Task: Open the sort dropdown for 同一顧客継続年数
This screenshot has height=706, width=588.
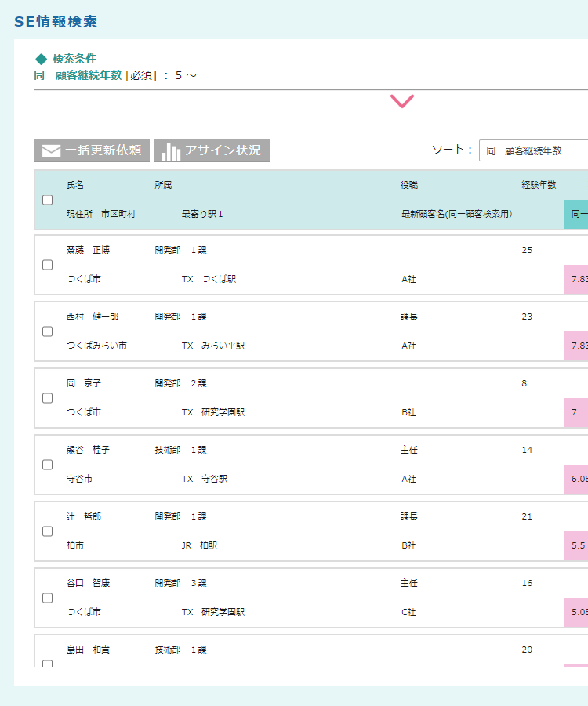Action: click(533, 150)
